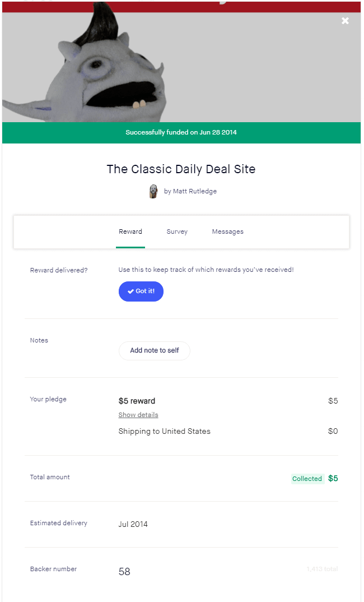Click the 1,413 total backer count
Screen dimensions: 364x602
[x=323, y=568]
